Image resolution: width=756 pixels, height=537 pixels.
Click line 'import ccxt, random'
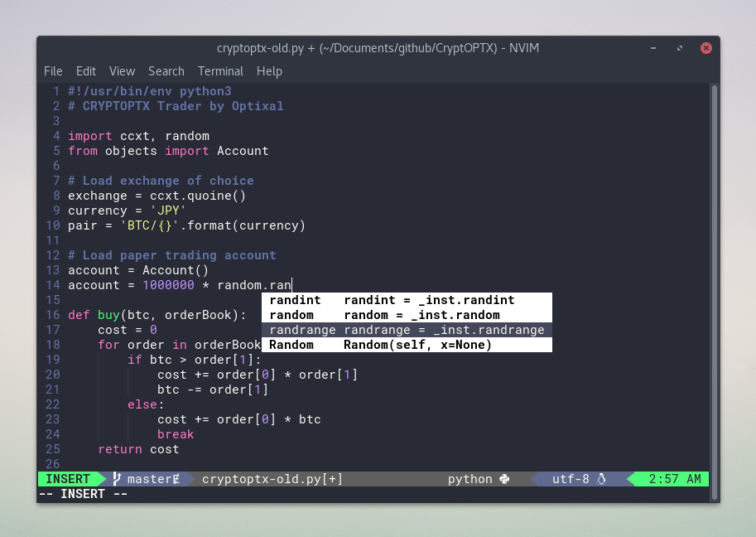[138, 136]
